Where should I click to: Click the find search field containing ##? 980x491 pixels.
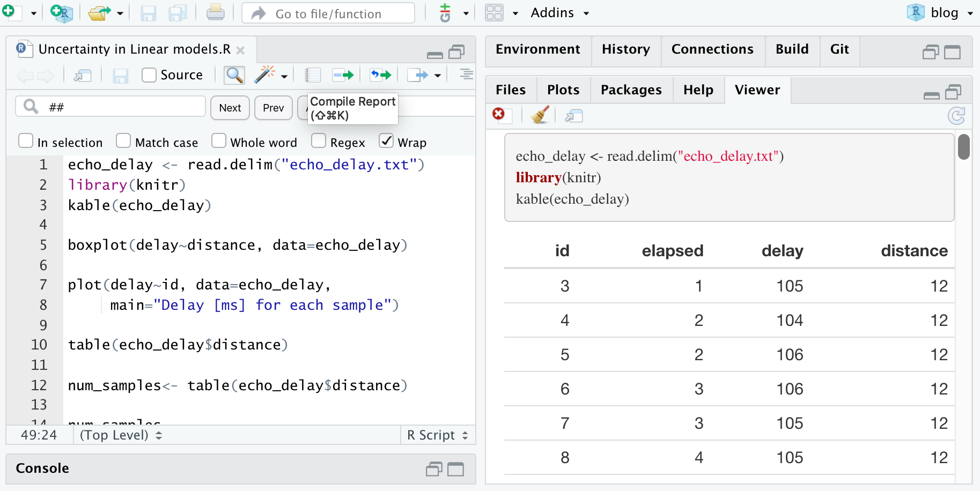click(x=110, y=107)
